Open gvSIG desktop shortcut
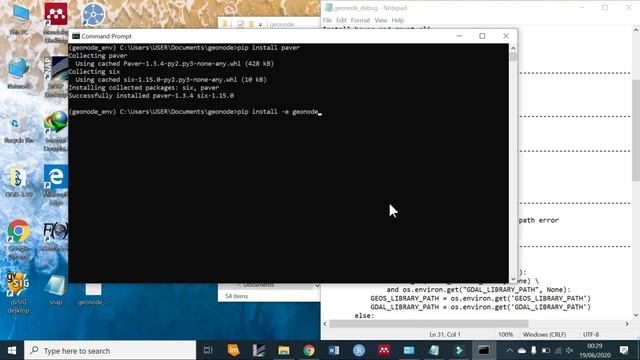Screen dimensions: 640x360 18,293
